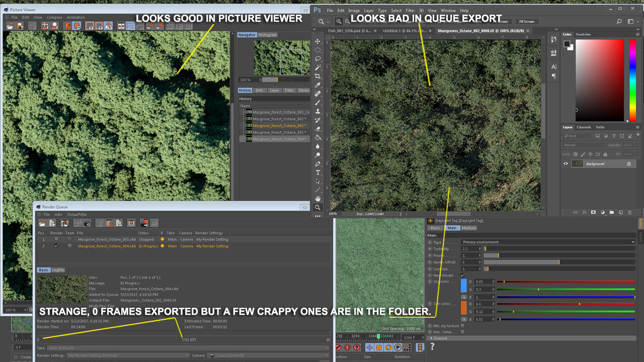Open the Render Settings dropdown in Render Queue

[128, 355]
